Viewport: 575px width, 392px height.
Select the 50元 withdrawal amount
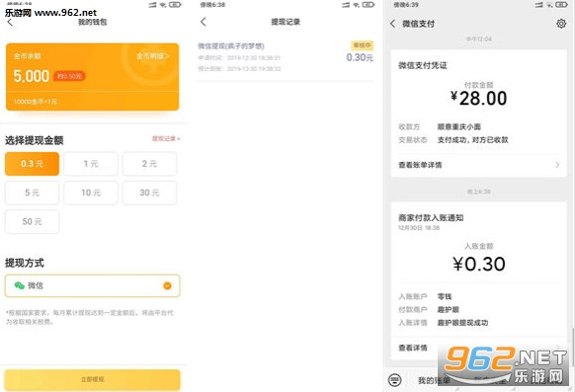tap(32, 221)
